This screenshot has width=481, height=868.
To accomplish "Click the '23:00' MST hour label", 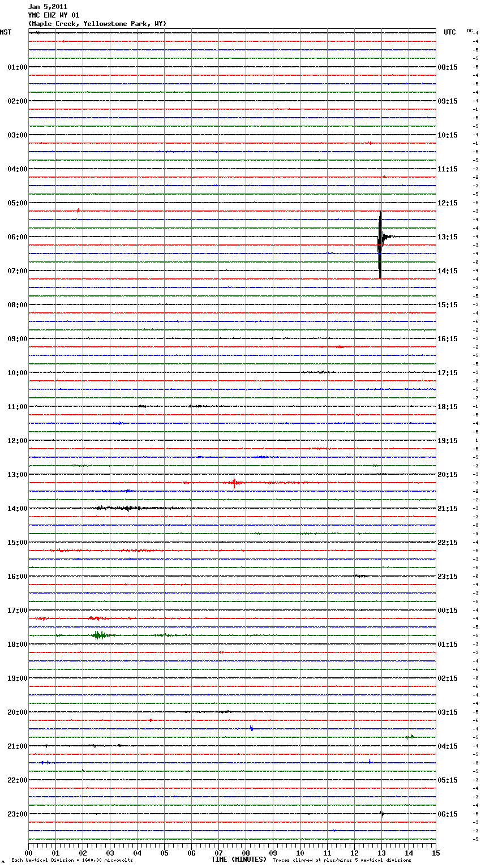I will (x=18, y=814).
